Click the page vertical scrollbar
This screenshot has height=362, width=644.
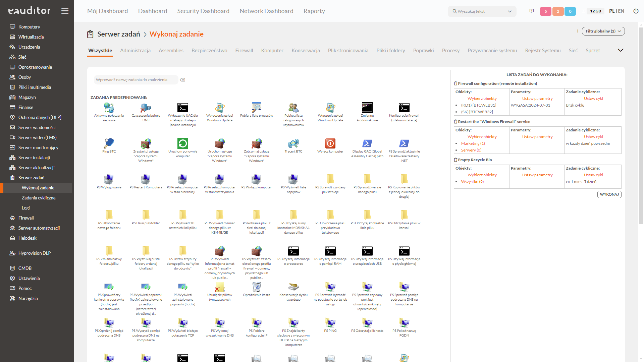coord(641,126)
